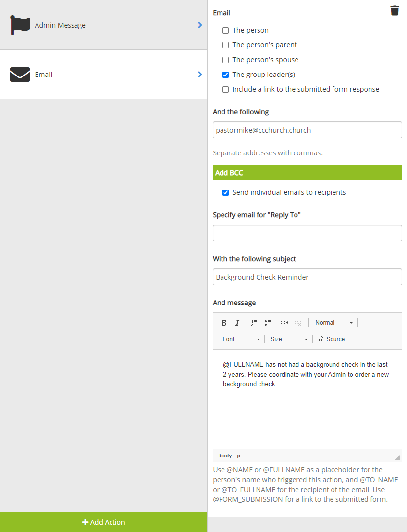Image resolution: width=407 pixels, height=532 pixels.
Task: Uncheck 'The group leader(s)' checkbox
Action: click(x=226, y=75)
